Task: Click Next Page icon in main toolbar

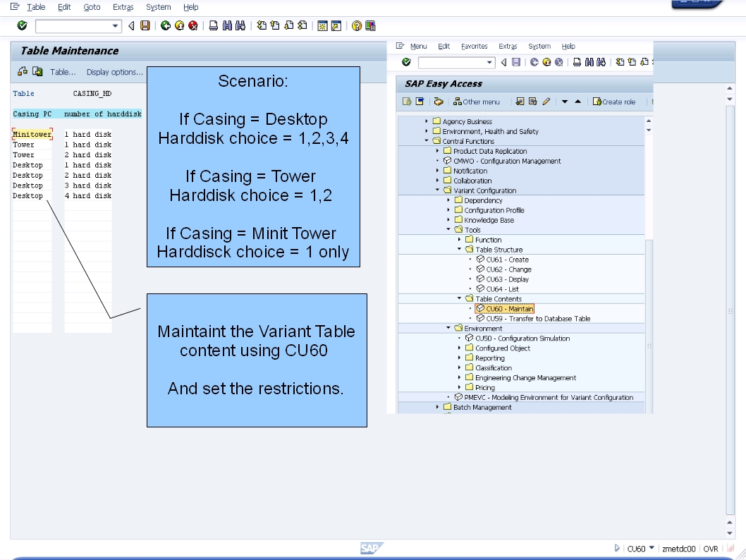Action: coord(289,25)
